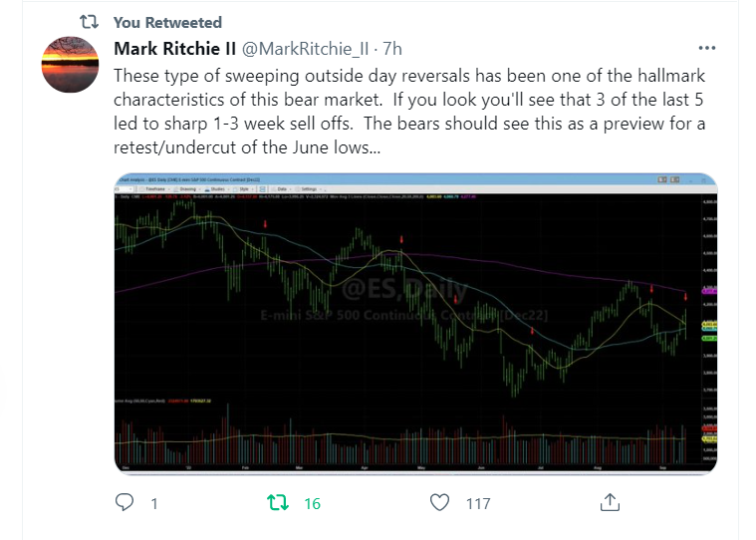Screen dimensions: 756x540
Task: View the 16 retweets count
Action: click(312, 503)
